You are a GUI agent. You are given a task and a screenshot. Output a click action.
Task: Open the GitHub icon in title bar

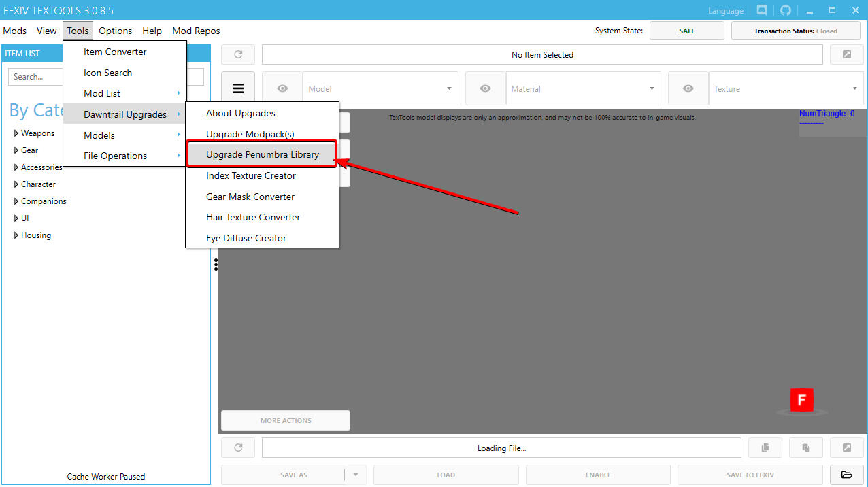pos(786,10)
